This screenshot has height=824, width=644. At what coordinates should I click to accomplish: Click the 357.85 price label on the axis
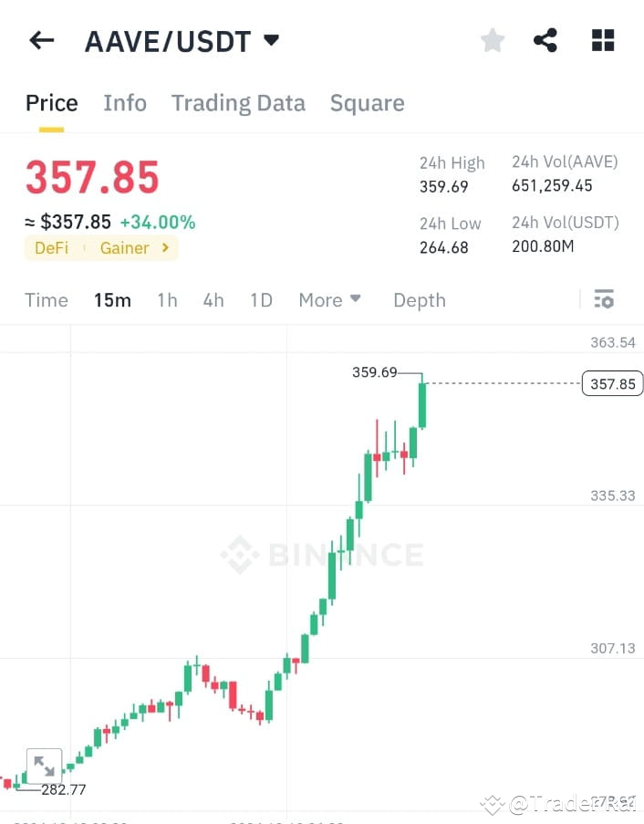coord(612,383)
